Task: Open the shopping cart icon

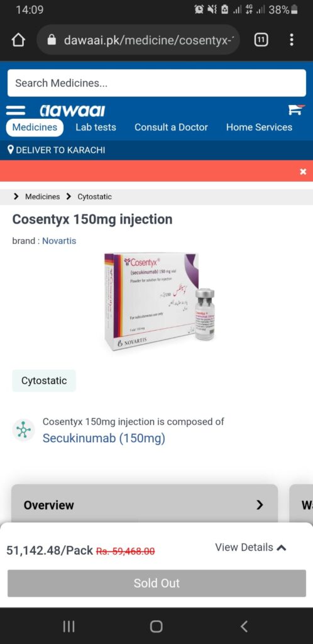Action: pos(296,109)
